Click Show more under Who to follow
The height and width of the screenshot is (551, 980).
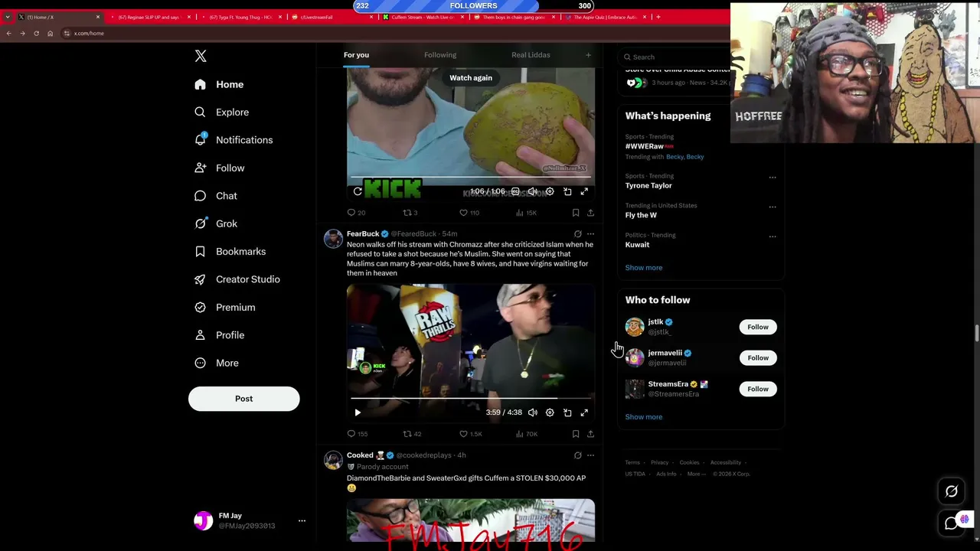pyautogui.click(x=644, y=417)
